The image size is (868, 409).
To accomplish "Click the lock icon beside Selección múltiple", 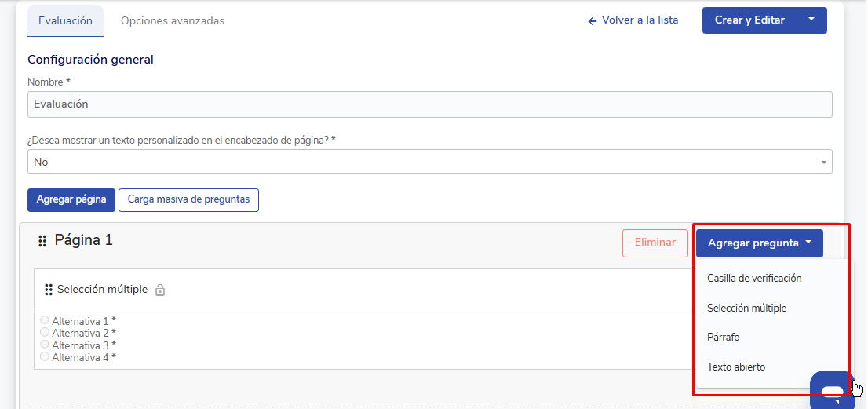I will (x=160, y=290).
